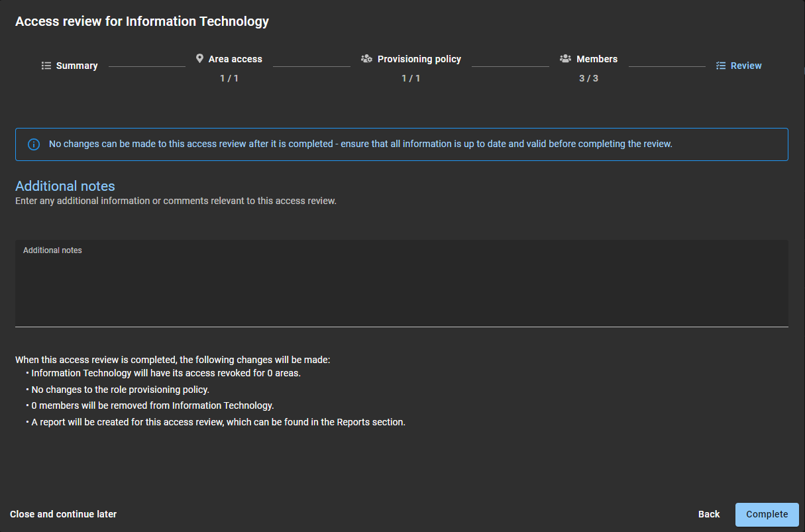
Task: Click the 1 / 1 count under Area access
Action: coord(229,78)
